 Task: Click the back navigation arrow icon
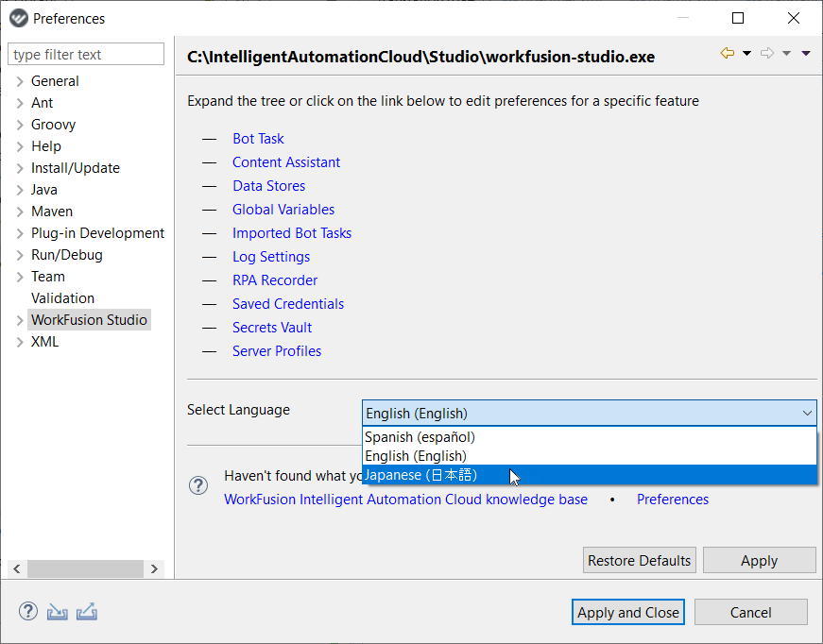click(x=727, y=53)
